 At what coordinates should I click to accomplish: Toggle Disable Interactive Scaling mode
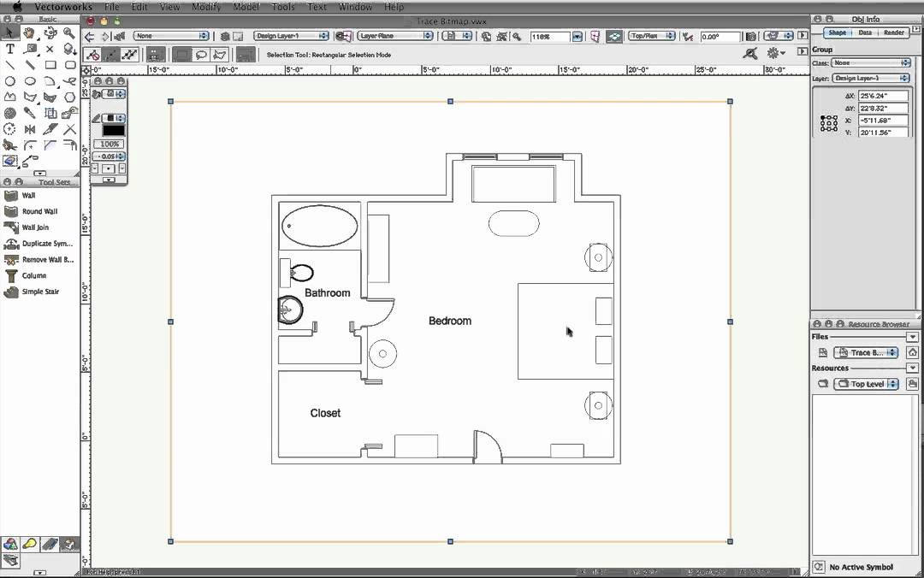(x=92, y=55)
